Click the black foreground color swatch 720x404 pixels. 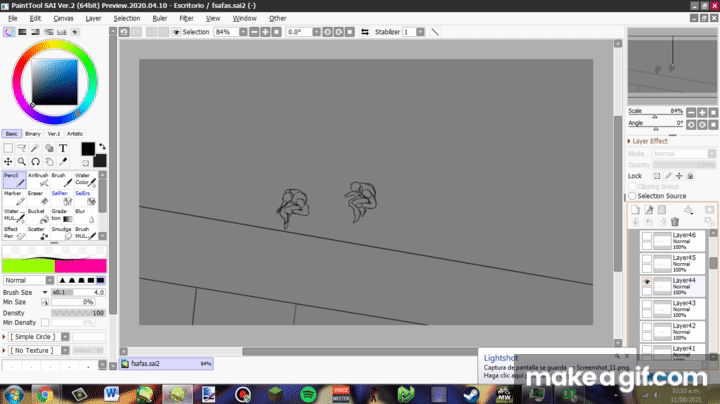pyautogui.click(x=88, y=148)
